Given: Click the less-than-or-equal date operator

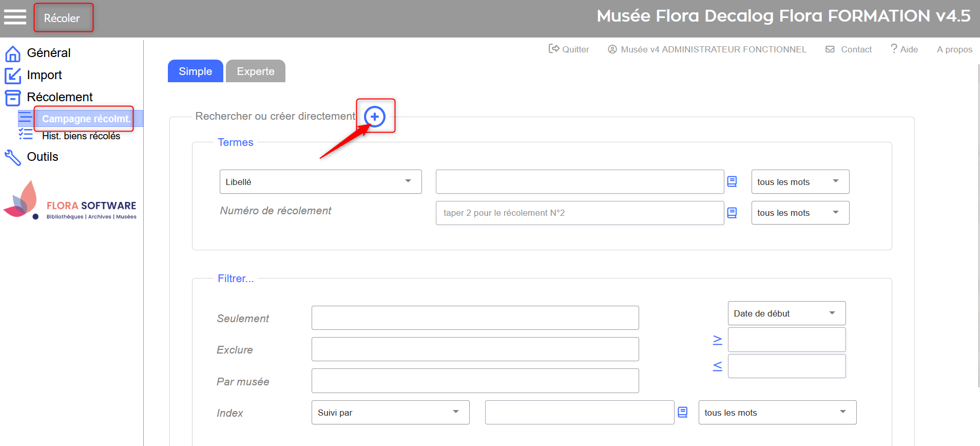Looking at the screenshot, I should 718,366.
